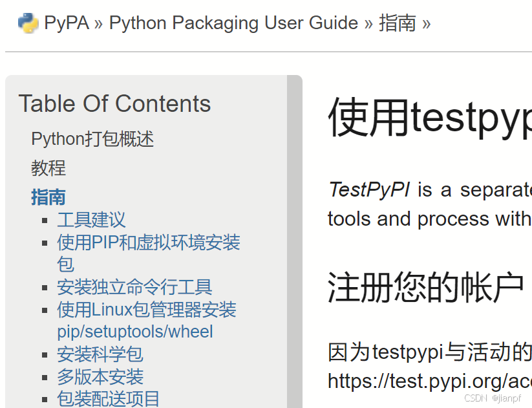The width and height of the screenshot is (532, 408).
Task: Open 安装独立命令行工具 entry
Action: pos(134,287)
